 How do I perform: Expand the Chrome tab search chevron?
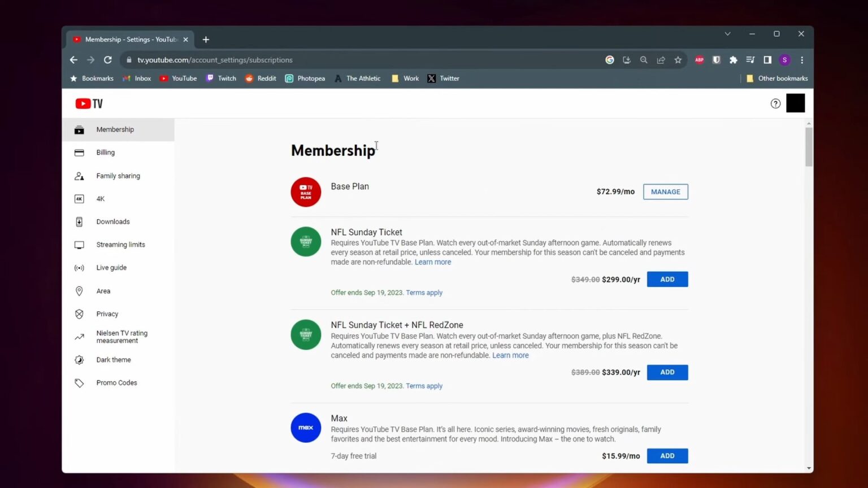click(x=727, y=34)
